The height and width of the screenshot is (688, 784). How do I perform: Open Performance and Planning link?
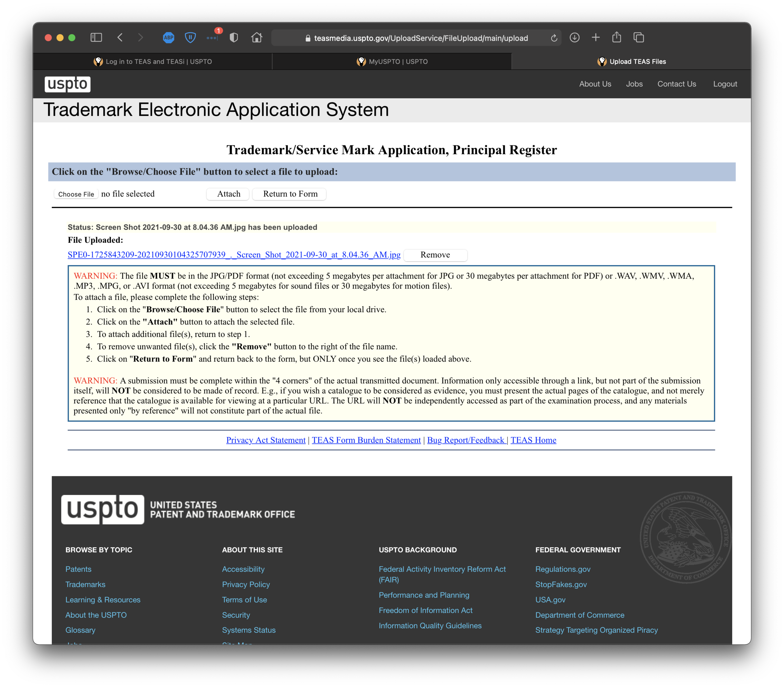click(x=424, y=595)
